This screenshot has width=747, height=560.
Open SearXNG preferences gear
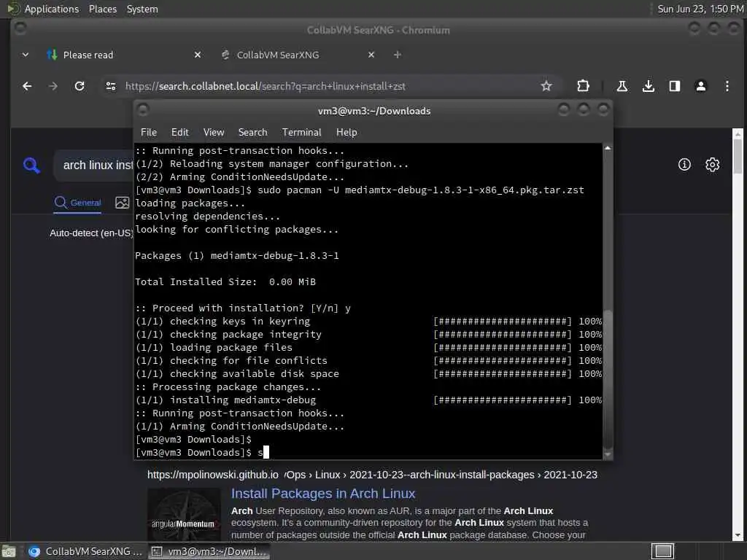pos(712,165)
